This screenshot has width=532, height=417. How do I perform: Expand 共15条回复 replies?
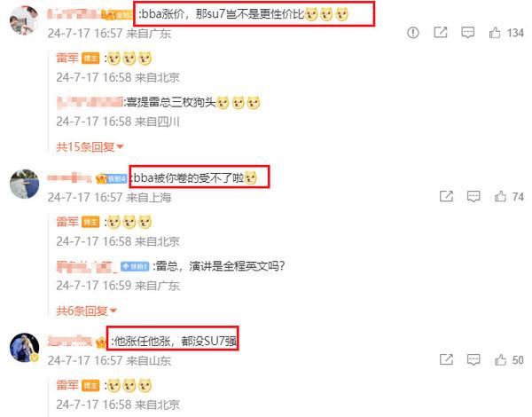90,146
